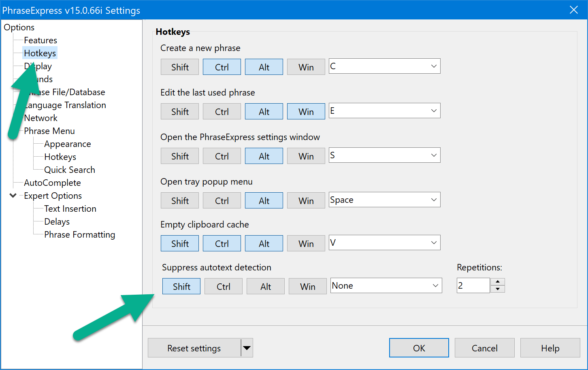The image size is (588, 370).
Task: Increase Repetitions with up arrow
Action: coord(498,282)
